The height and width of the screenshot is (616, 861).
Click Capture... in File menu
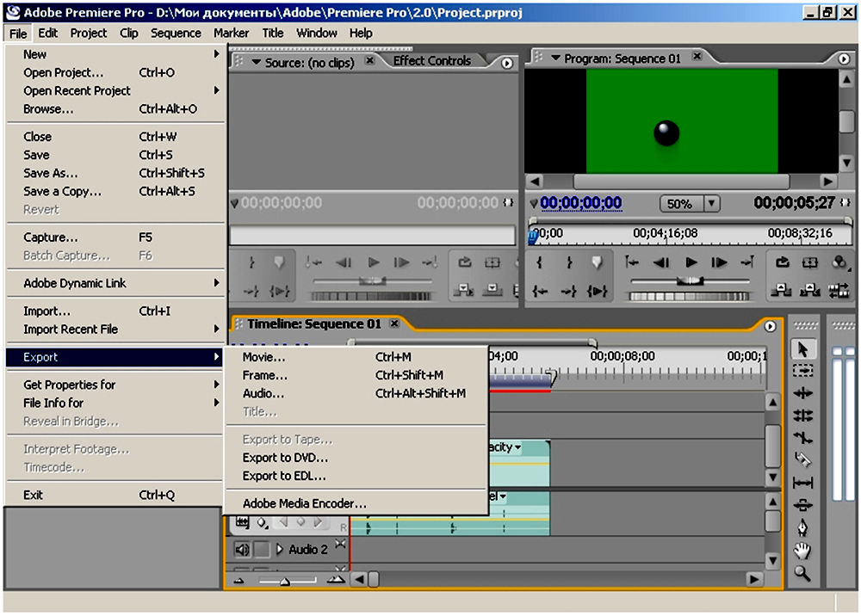pyautogui.click(x=116, y=237)
